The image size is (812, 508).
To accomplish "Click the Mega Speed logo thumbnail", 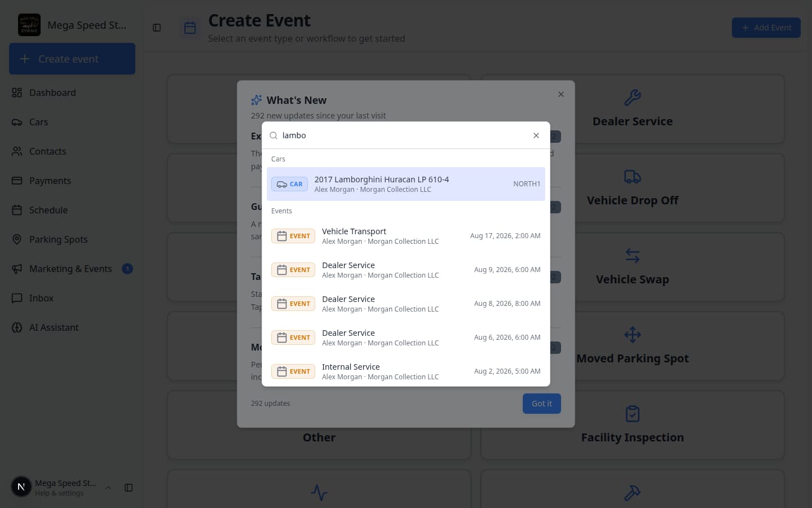I will pyautogui.click(x=29, y=25).
